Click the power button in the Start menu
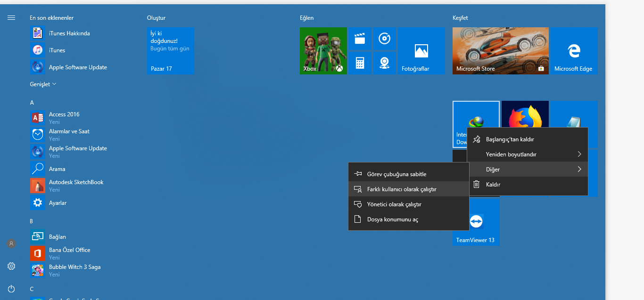This screenshot has height=300, width=644. (11, 289)
